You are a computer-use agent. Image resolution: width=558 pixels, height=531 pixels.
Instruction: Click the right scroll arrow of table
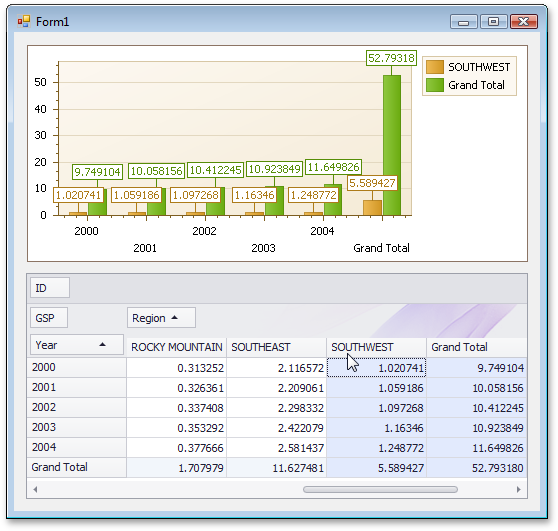[518, 489]
